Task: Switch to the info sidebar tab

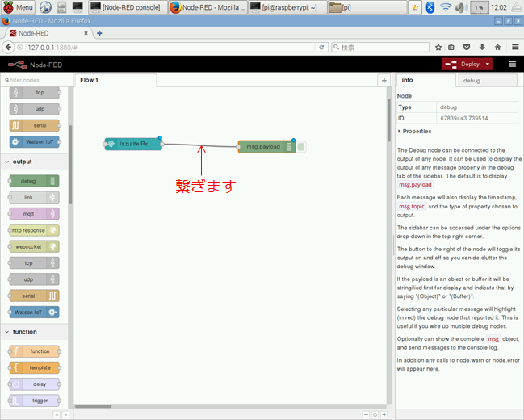Action: (425, 80)
